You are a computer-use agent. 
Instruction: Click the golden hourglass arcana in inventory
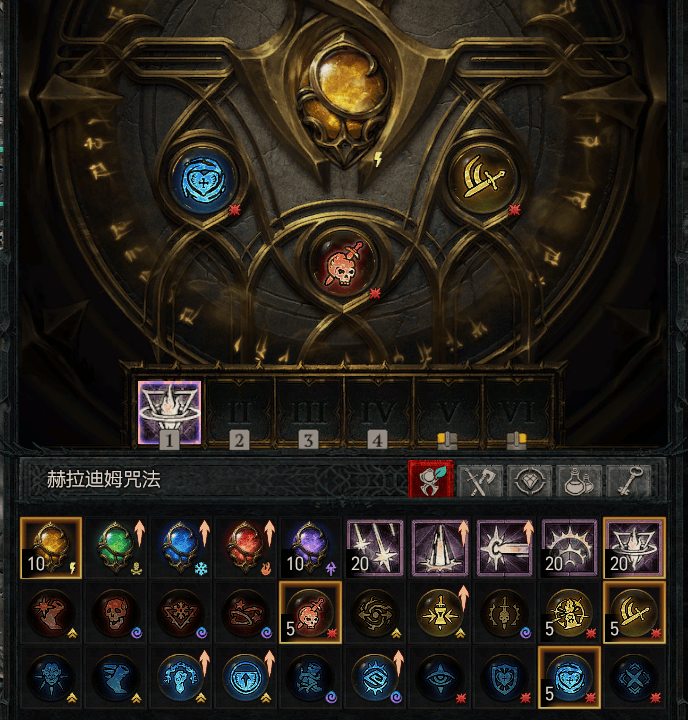point(440,613)
